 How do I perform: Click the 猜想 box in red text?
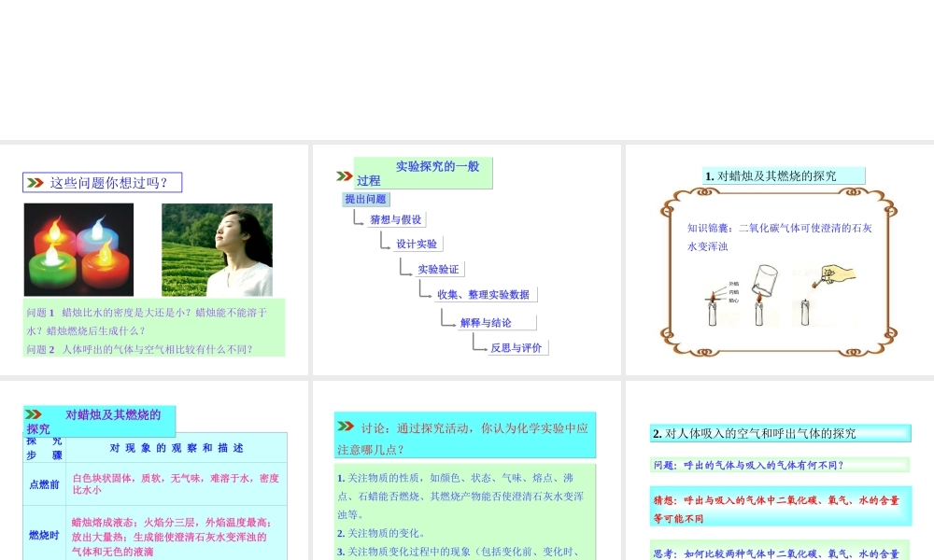(x=780, y=507)
